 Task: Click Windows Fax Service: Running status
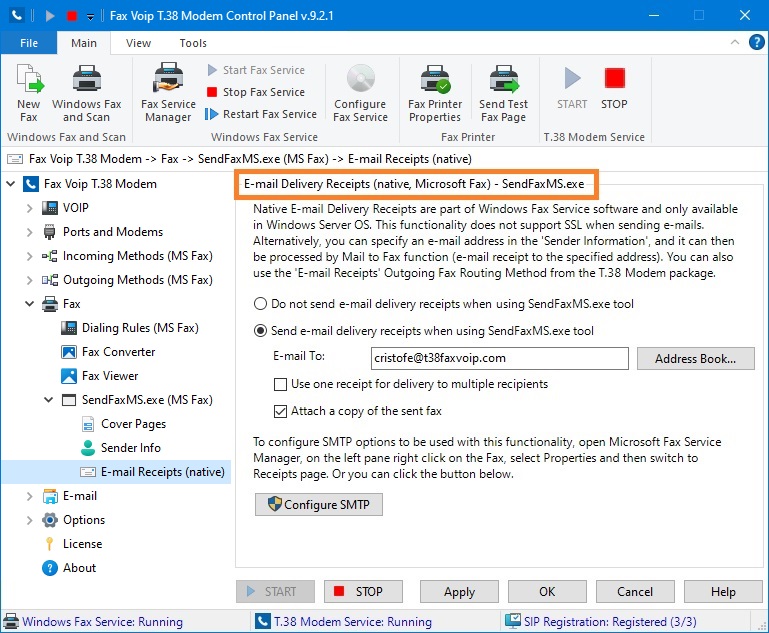pos(93,622)
